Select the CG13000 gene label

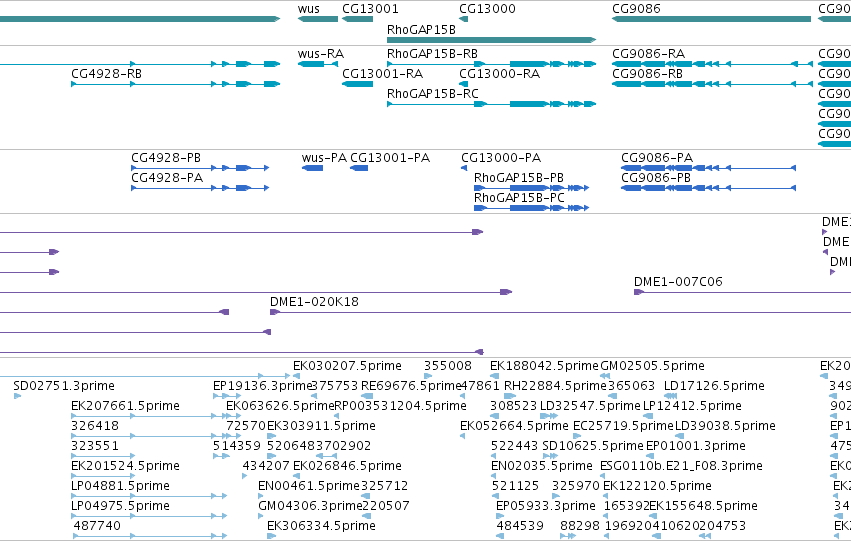coord(487,9)
